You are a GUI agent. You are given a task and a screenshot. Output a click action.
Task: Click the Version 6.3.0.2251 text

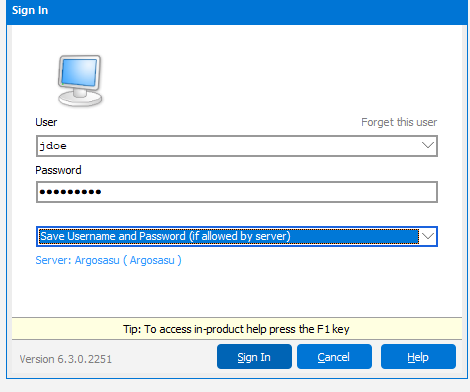pyautogui.click(x=66, y=359)
